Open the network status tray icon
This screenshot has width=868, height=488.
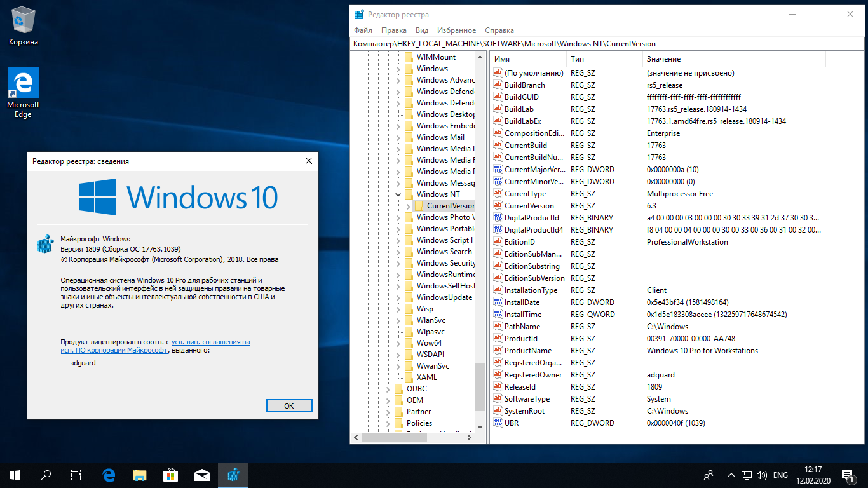click(745, 475)
